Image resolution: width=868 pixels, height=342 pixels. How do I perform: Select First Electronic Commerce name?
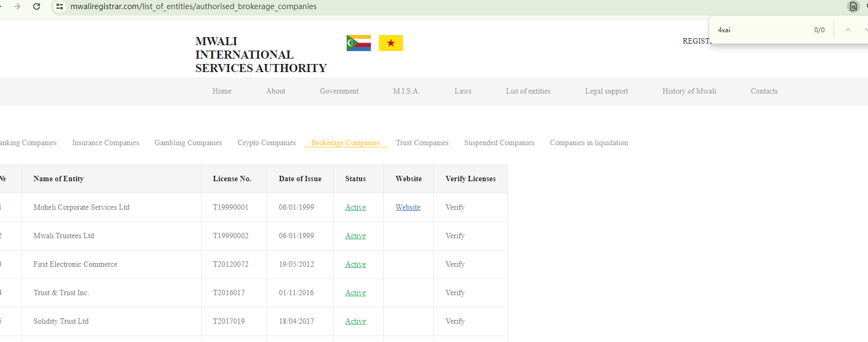75,265
